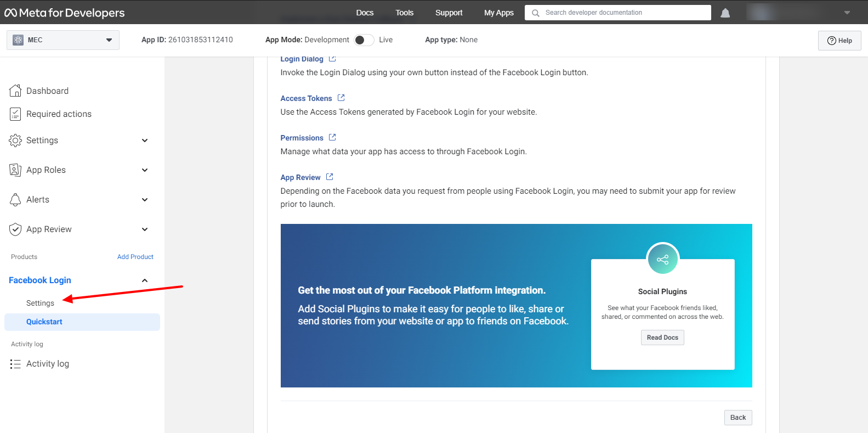This screenshot has width=868, height=433.
Task: Expand the App Roles chevron
Action: click(145, 170)
